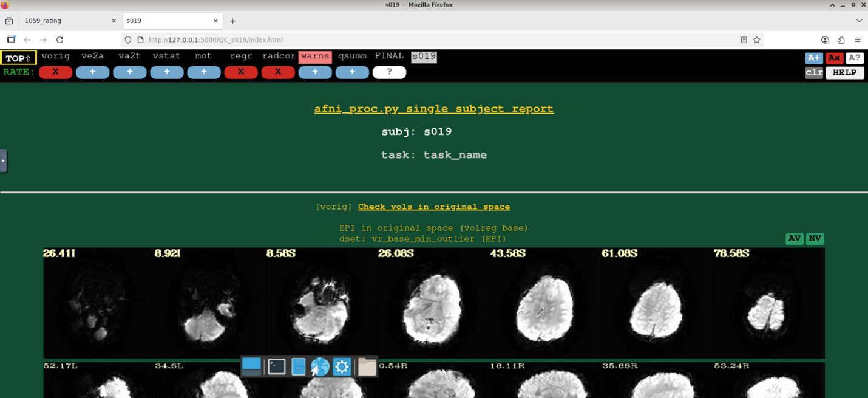Viewport: 868px width, 398px height.
Task: Reload the s019 QC page
Action: coord(59,40)
